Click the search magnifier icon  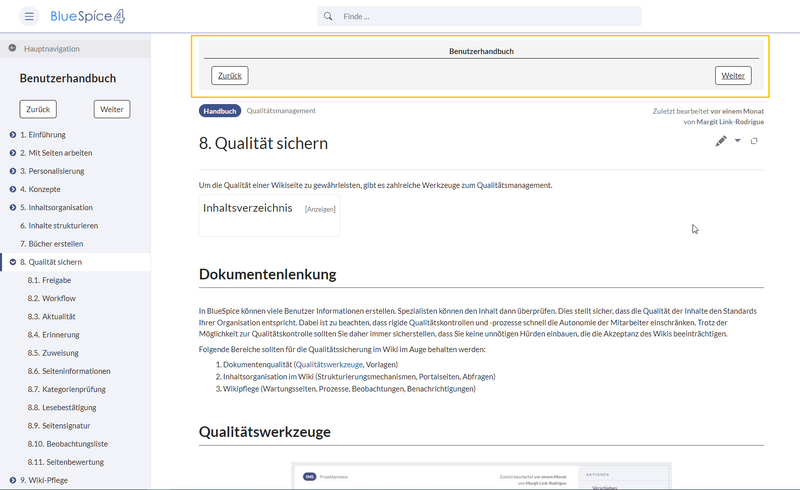(x=328, y=16)
